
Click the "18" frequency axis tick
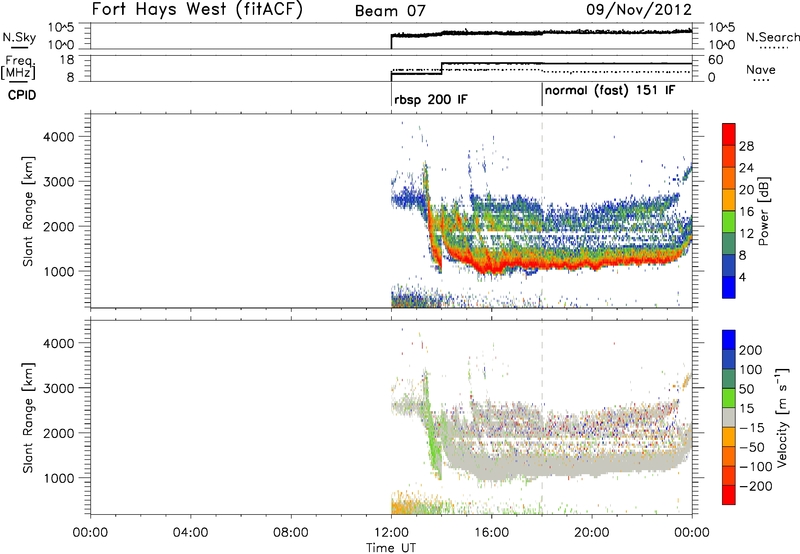click(x=67, y=60)
